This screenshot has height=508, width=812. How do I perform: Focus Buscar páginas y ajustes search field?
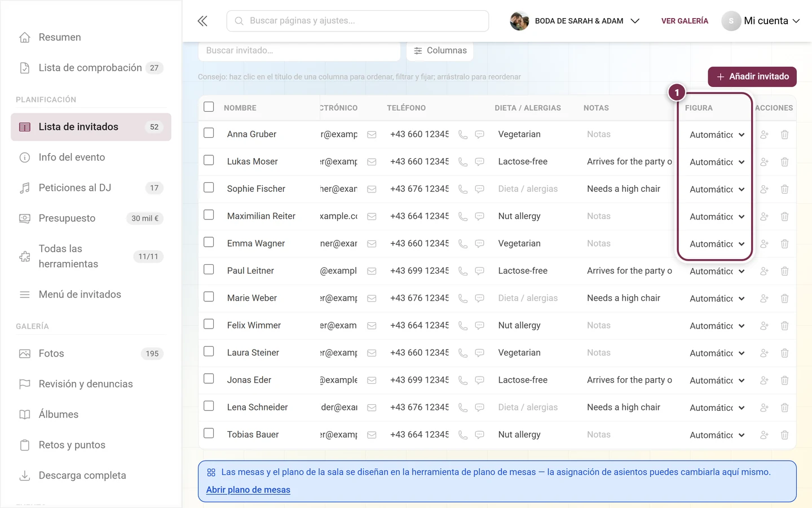[358, 21]
